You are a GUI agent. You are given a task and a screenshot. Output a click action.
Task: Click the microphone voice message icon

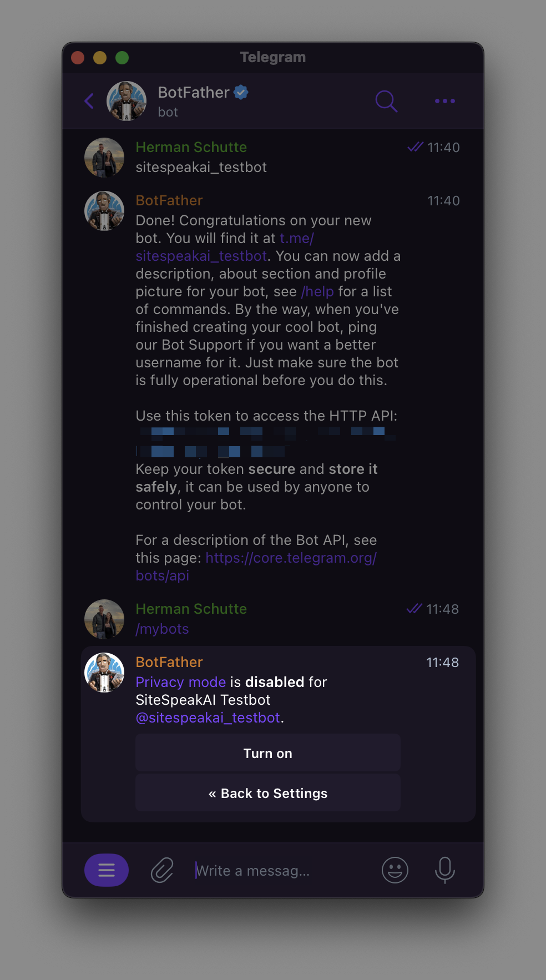[x=445, y=870]
